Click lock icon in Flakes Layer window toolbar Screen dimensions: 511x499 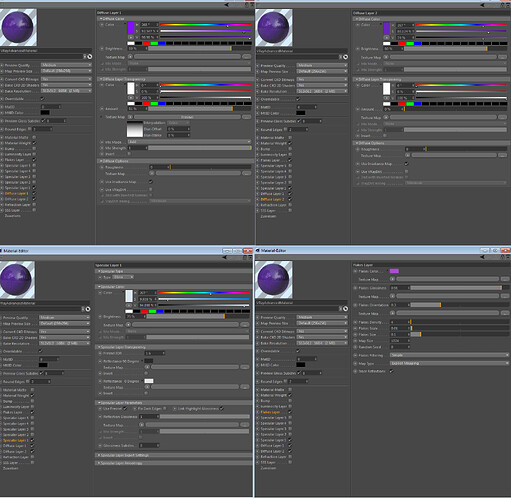click(x=502, y=257)
